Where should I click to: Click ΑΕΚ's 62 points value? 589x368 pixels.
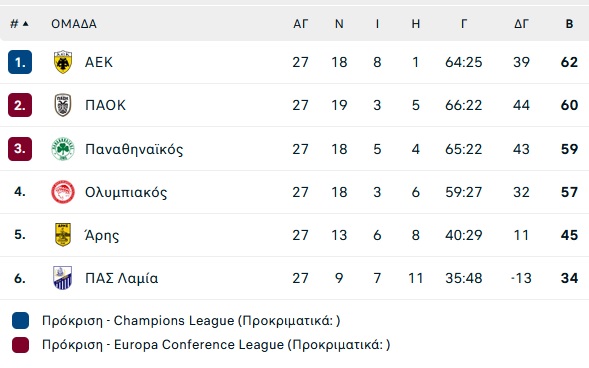tap(569, 62)
